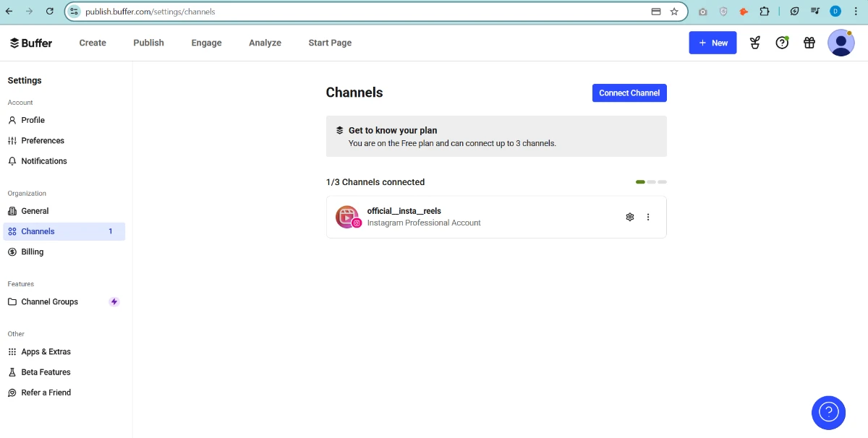Click the gift box icon
Image resolution: width=868 pixels, height=438 pixels.
click(809, 43)
